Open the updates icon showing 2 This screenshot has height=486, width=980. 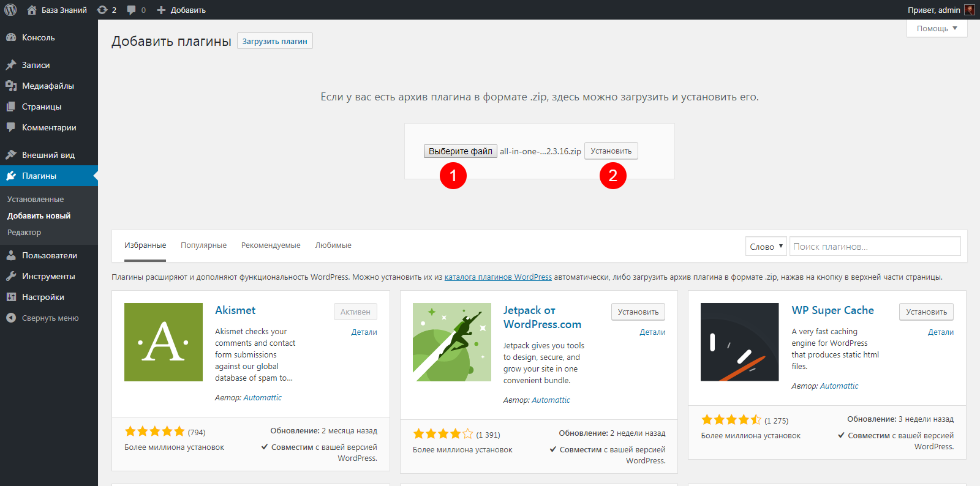[102, 10]
